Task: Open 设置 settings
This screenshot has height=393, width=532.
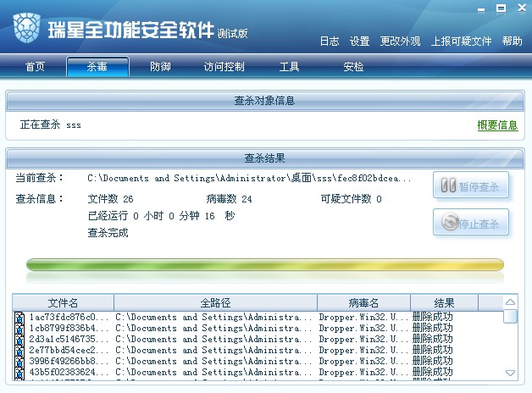Action: [x=359, y=42]
